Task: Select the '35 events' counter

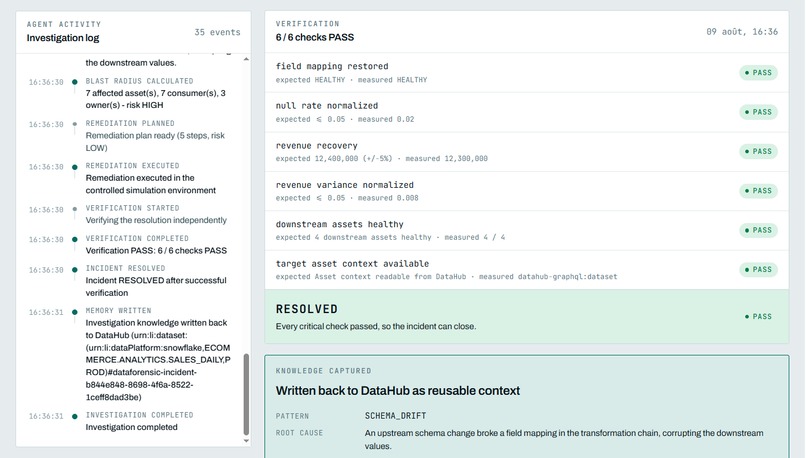Action: pyautogui.click(x=217, y=32)
